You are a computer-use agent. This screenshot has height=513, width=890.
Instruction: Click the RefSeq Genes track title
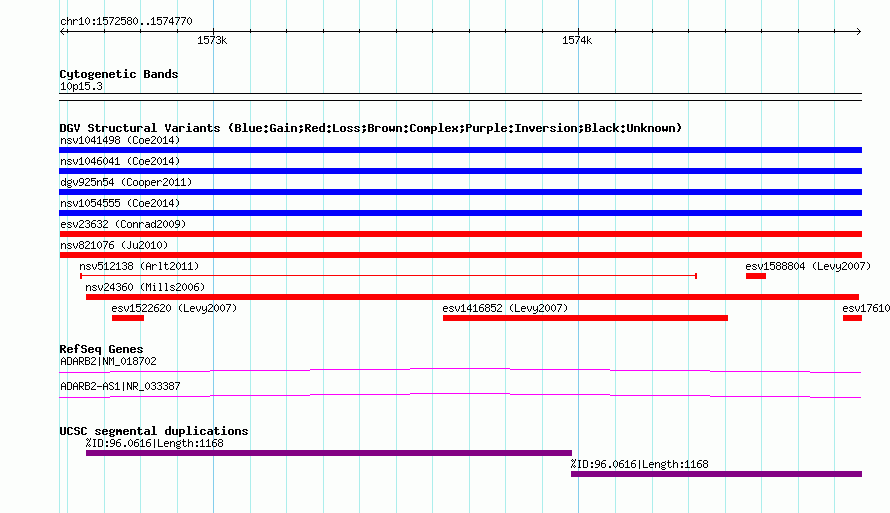click(x=101, y=349)
